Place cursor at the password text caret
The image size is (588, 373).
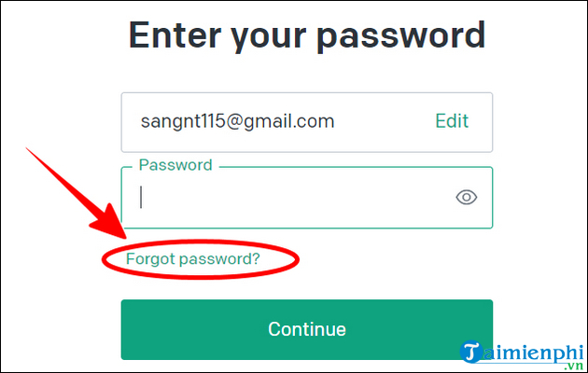click(141, 197)
